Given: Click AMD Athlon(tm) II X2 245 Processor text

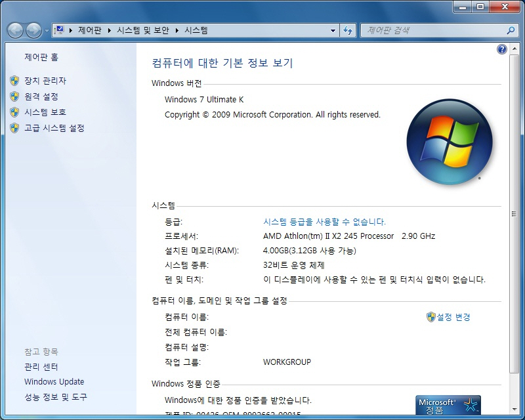Looking at the screenshot, I should [329, 236].
